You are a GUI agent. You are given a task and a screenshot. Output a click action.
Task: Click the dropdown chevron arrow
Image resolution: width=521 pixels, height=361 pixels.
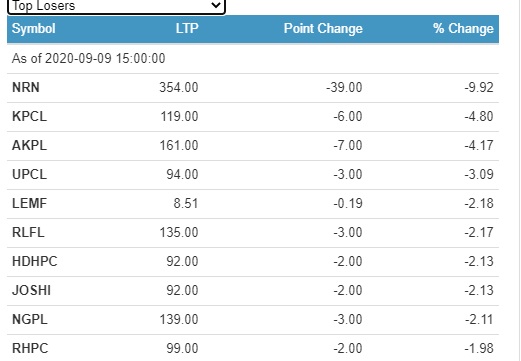pos(216,5)
